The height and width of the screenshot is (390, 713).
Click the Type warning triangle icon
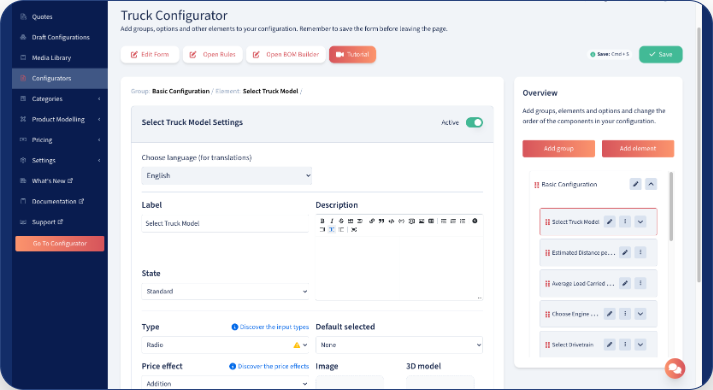(x=296, y=345)
